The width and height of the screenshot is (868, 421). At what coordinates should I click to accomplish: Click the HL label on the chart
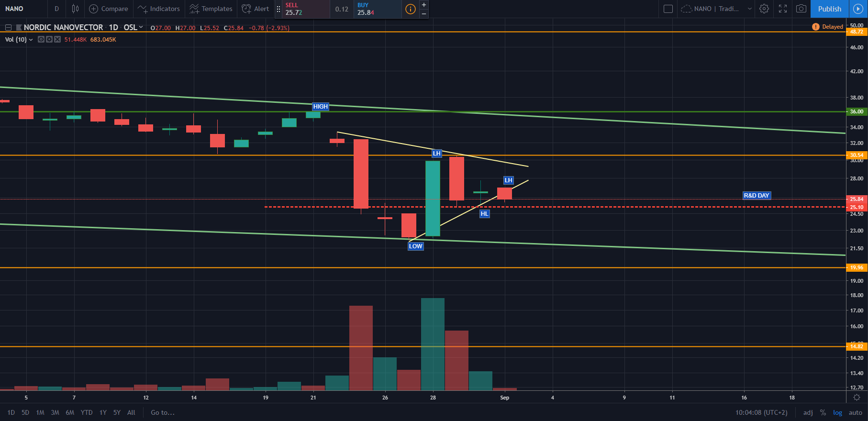click(484, 214)
